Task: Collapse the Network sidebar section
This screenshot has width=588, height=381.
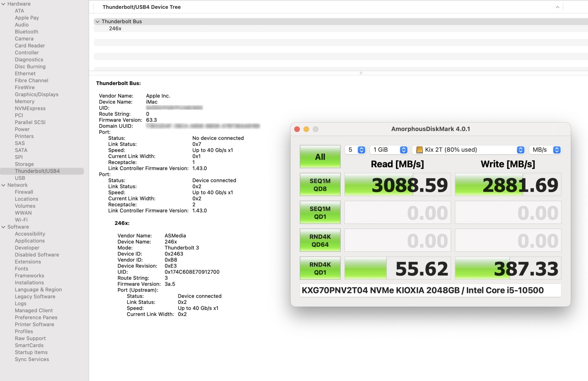Action: [3, 185]
